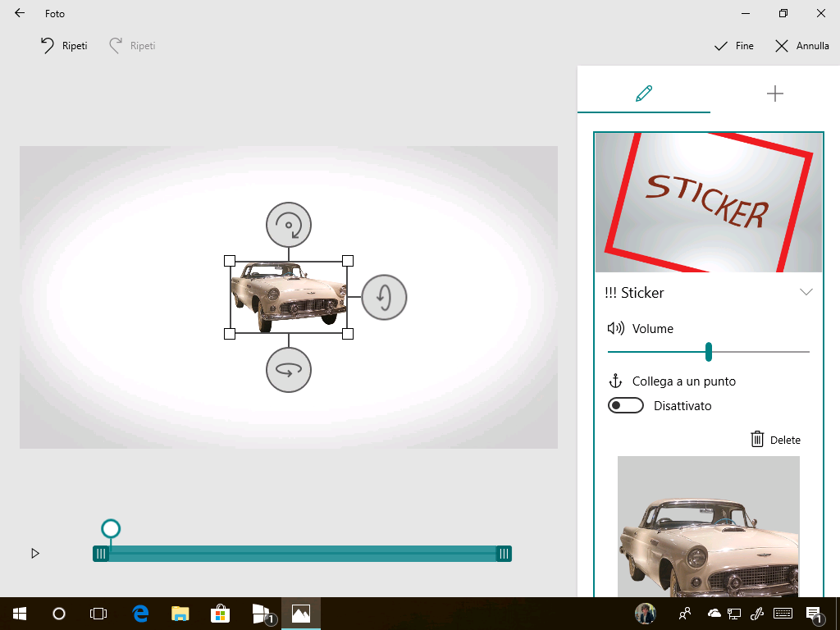840x630 pixels.
Task: Adjust the Volume slider thumb
Action: [708, 352]
